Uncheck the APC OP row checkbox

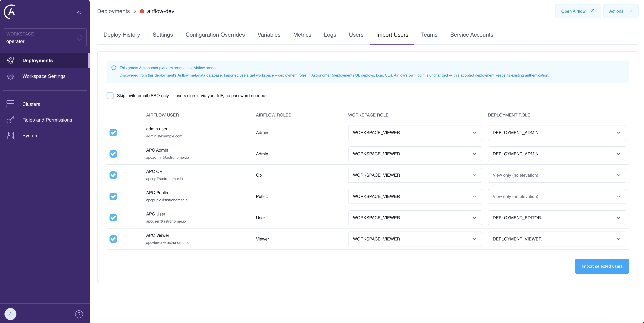[x=113, y=175]
